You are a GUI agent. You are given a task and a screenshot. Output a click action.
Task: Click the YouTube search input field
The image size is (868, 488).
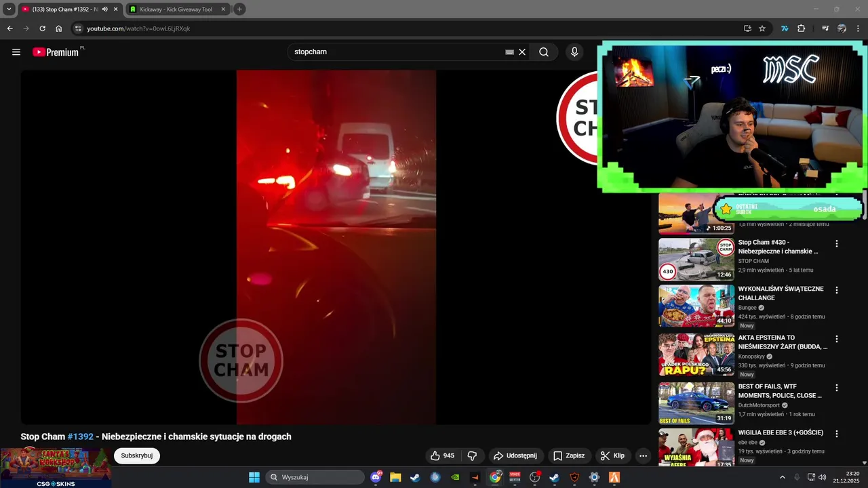click(x=397, y=52)
